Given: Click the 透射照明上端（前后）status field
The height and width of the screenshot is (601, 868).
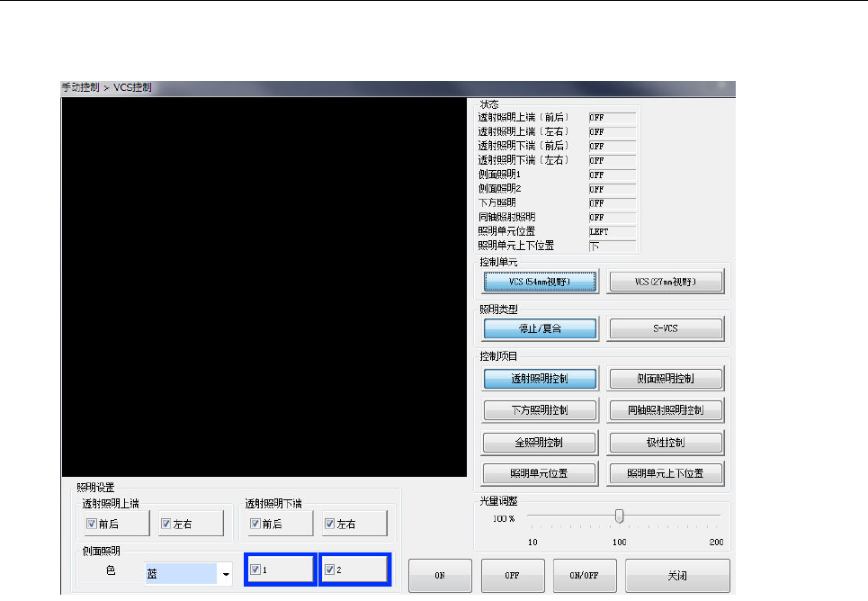Looking at the screenshot, I should 612,118.
